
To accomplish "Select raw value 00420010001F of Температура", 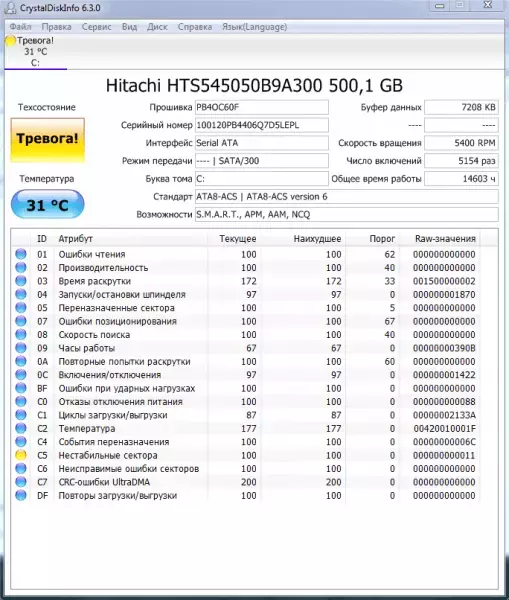I will pos(444,429).
